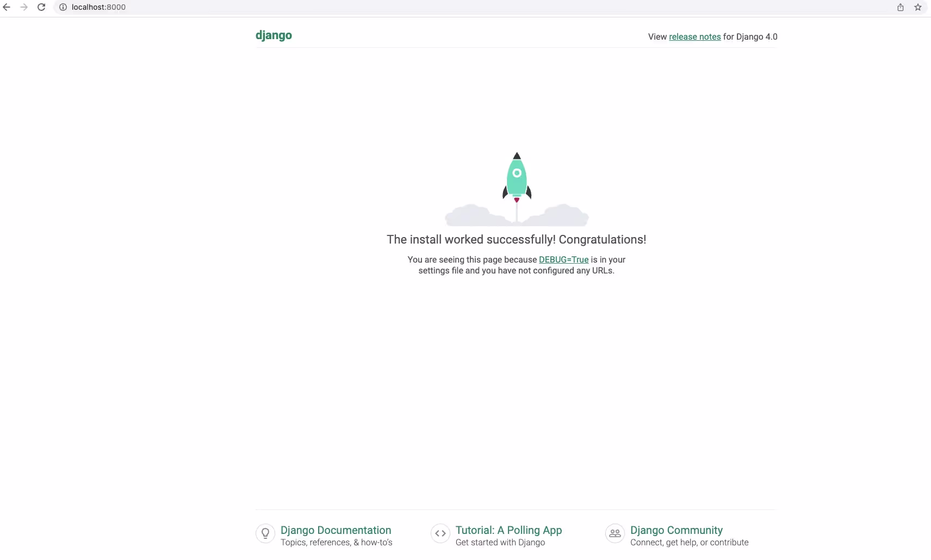This screenshot has height=560, width=931.
Task: Click the browser forward arrow
Action: coord(24,7)
